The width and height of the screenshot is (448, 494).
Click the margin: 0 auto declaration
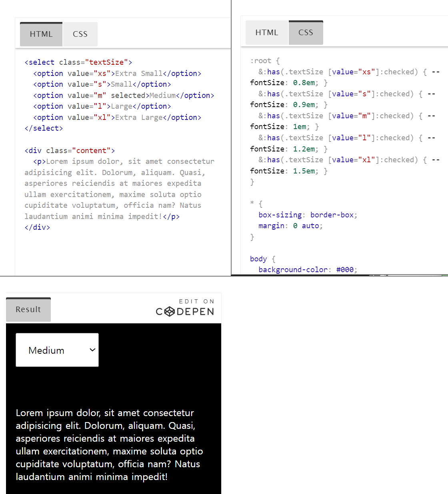tap(290, 226)
